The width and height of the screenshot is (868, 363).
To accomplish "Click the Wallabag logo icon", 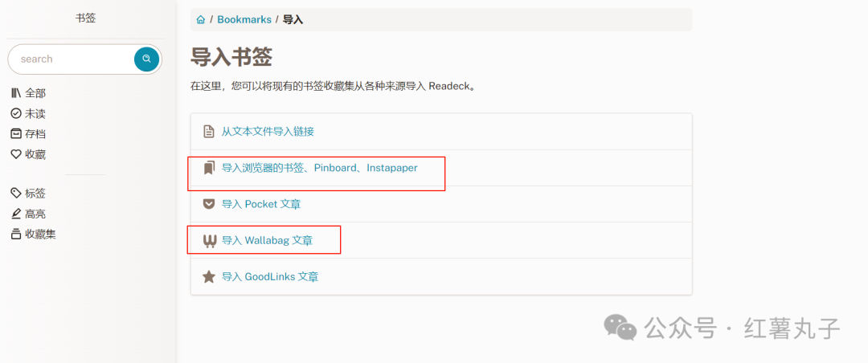I will coord(209,241).
